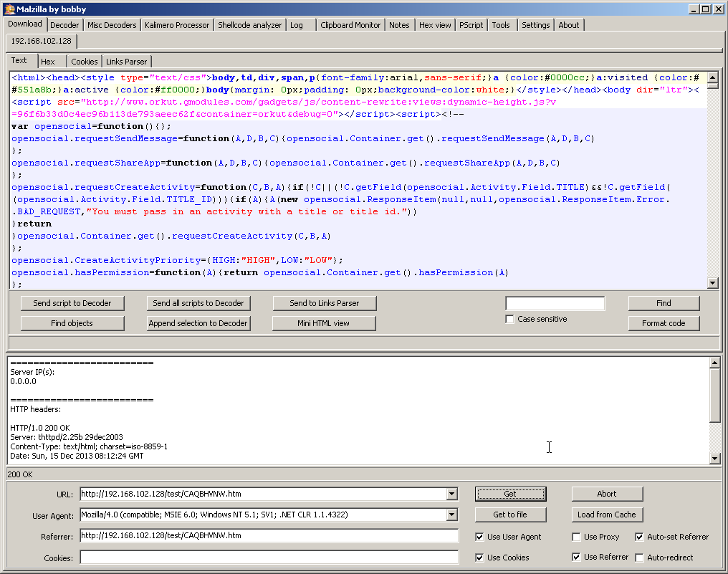Open the User Agent dropdown
728x574 pixels.
coord(451,515)
